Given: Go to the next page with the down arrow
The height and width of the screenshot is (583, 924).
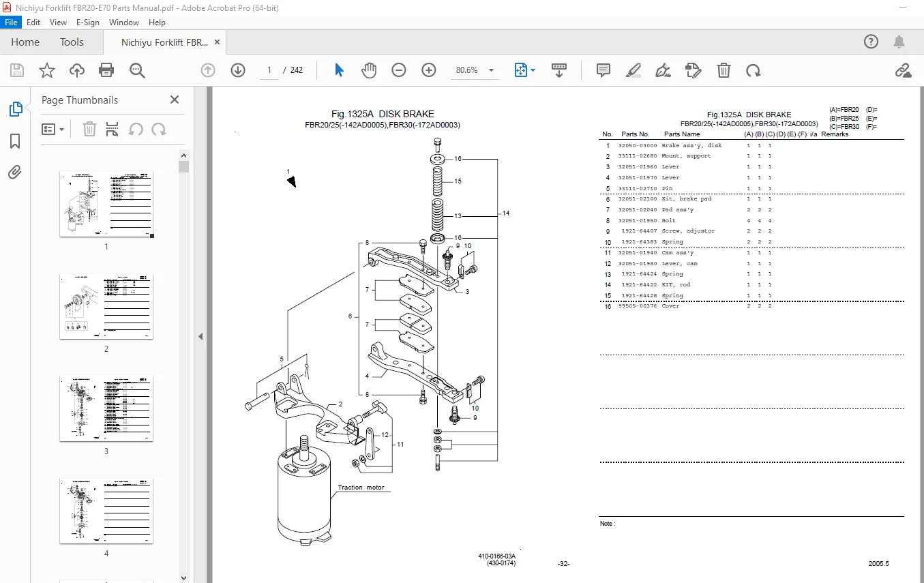Looking at the screenshot, I should (238, 70).
